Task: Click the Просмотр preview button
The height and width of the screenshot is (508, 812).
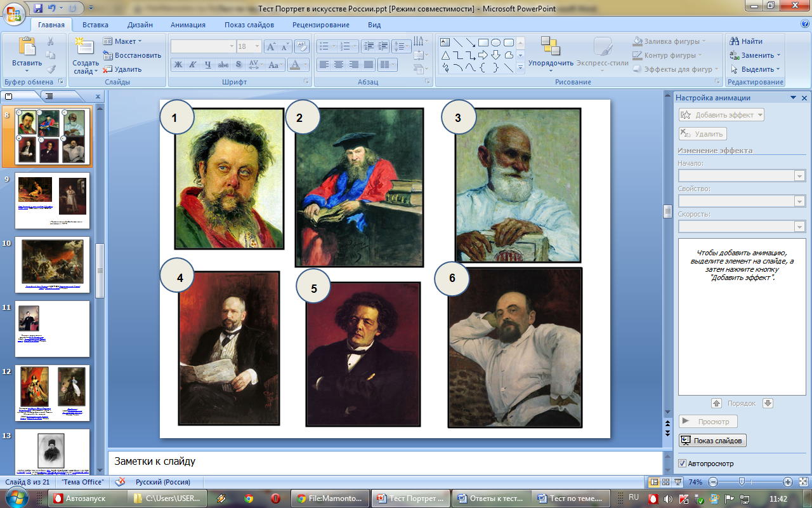Action: click(x=708, y=421)
